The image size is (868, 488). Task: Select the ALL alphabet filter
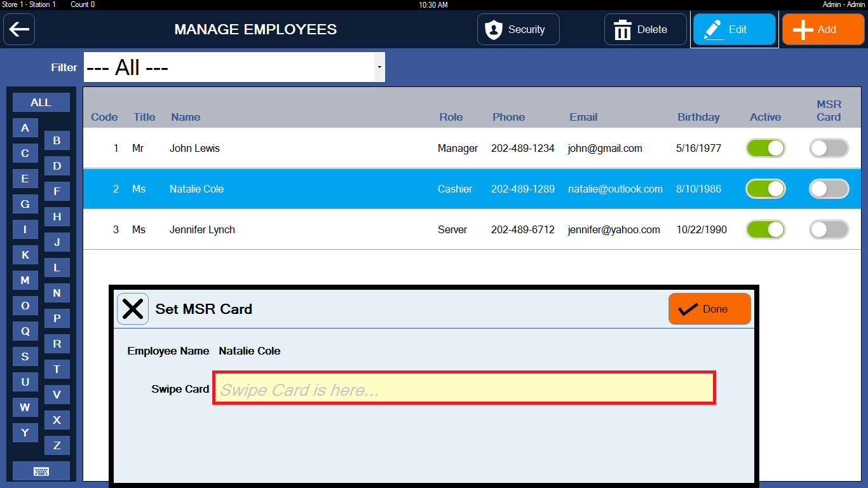[41, 102]
